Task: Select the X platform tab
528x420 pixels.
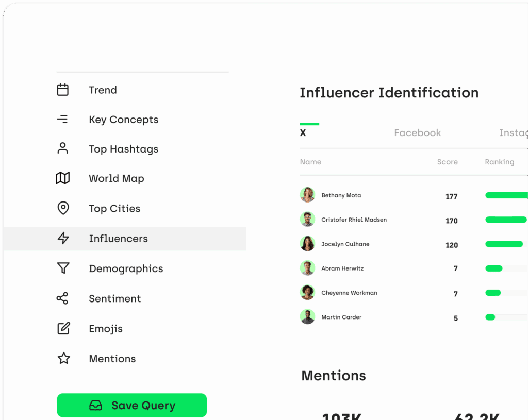Action: pyautogui.click(x=303, y=133)
